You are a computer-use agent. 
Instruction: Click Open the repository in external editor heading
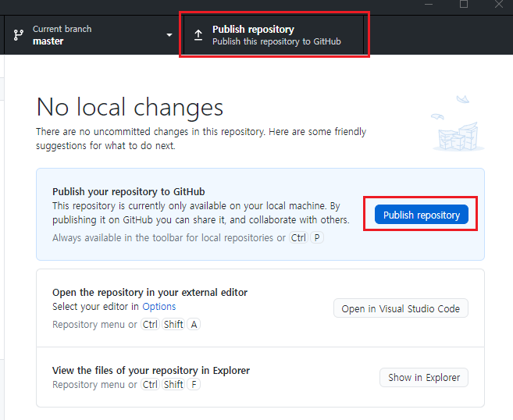[150, 293]
